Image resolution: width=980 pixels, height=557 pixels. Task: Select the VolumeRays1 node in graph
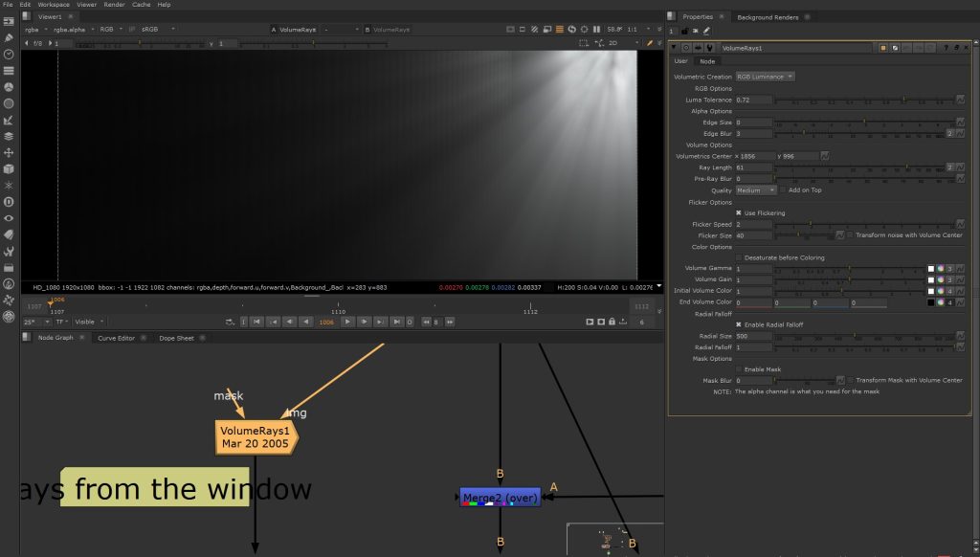pos(256,437)
